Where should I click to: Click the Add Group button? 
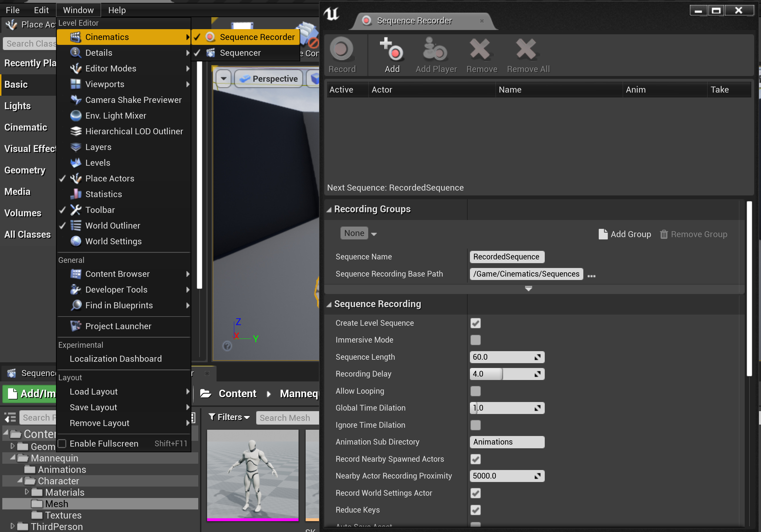click(624, 234)
